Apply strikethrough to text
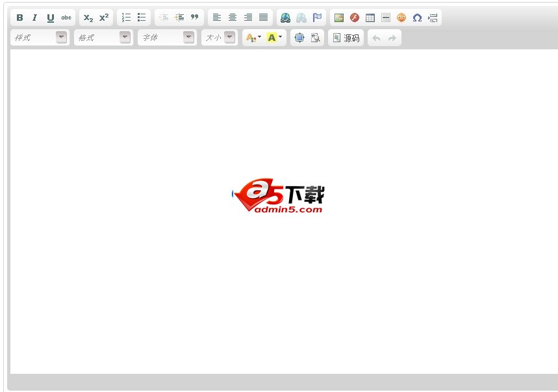This screenshot has width=558, height=392. (66, 18)
